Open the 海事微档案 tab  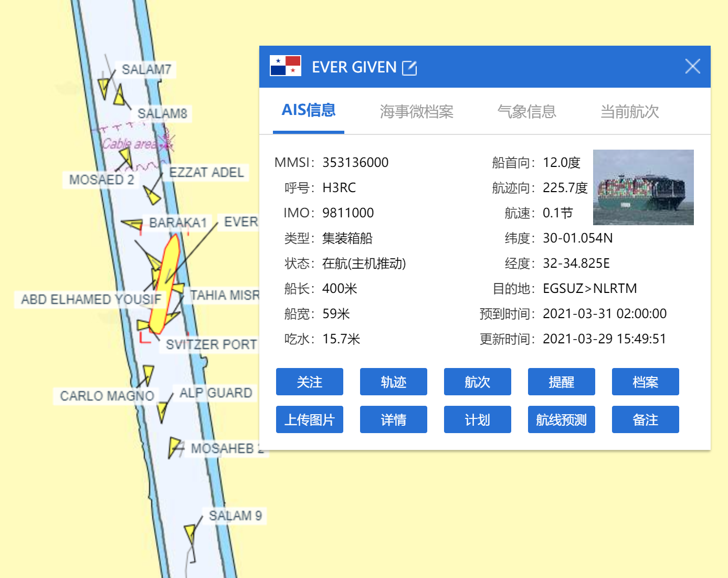point(416,111)
